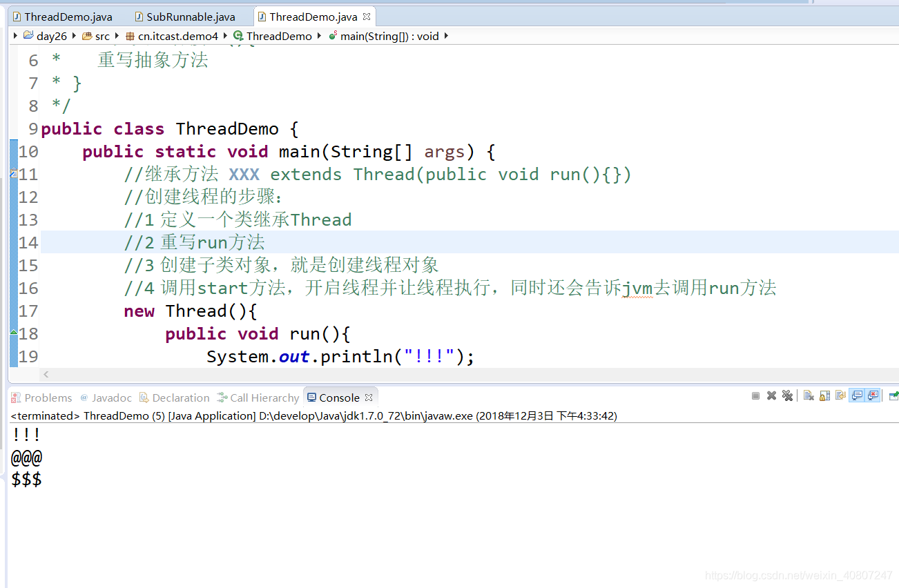The width and height of the screenshot is (899, 588).
Task: Click the day26 project folder icon in breadcrumb
Action: [28, 36]
